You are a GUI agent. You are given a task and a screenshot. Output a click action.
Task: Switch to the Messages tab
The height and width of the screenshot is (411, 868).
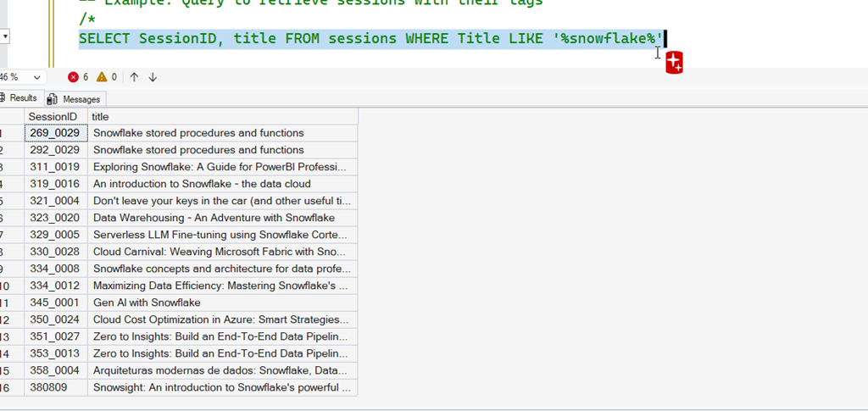[x=81, y=99]
